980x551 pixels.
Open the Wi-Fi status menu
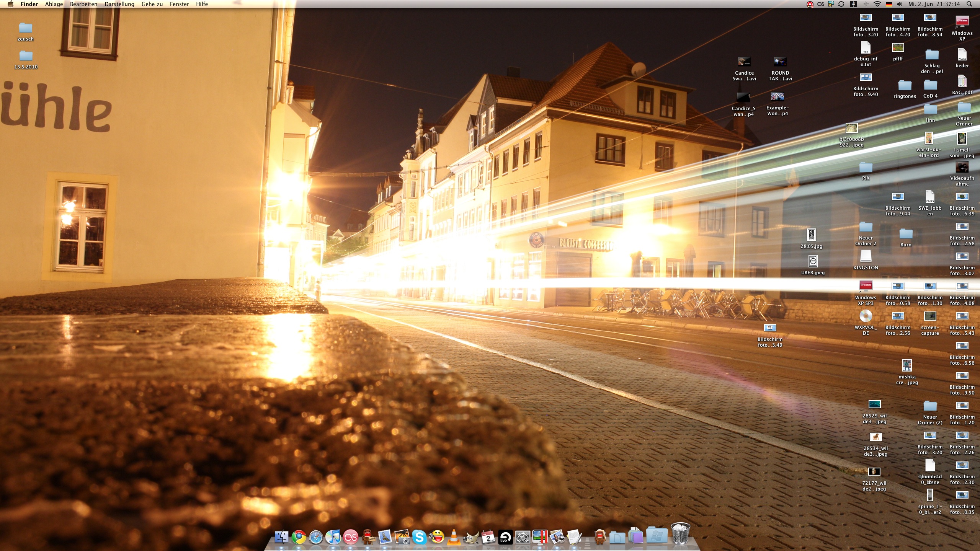tap(877, 4)
